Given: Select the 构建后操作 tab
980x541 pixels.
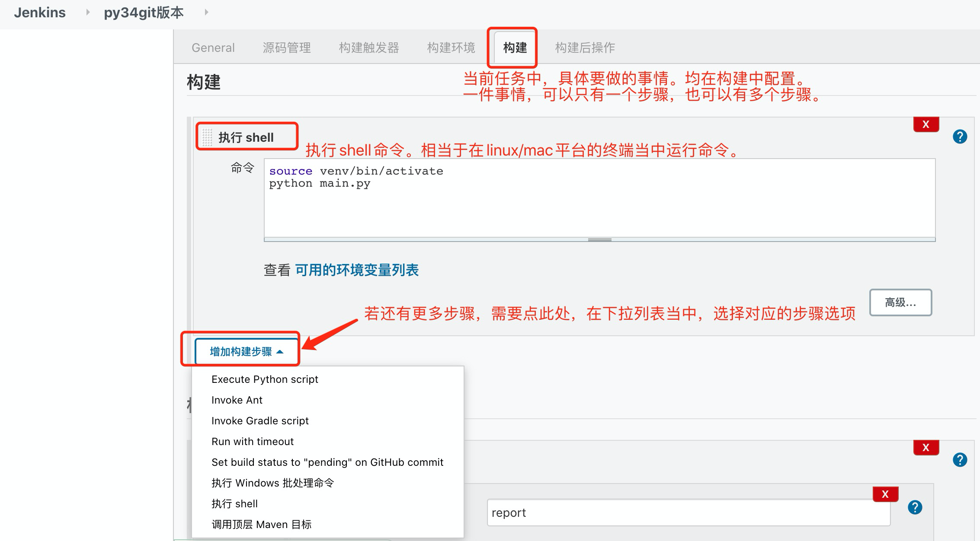Looking at the screenshot, I should click(585, 48).
